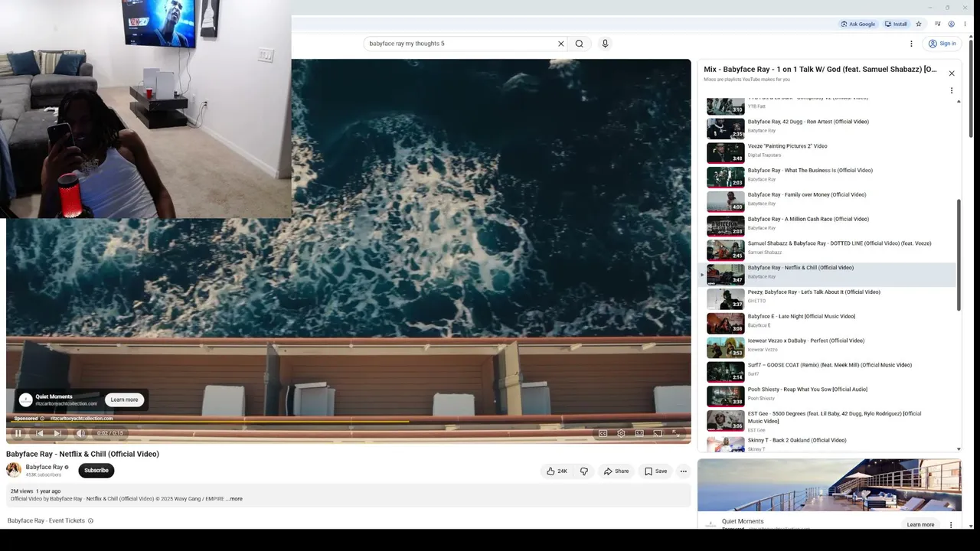Viewport: 980px width, 551px height.
Task: Open more actions menu beside Save
Action: [684, 471]
